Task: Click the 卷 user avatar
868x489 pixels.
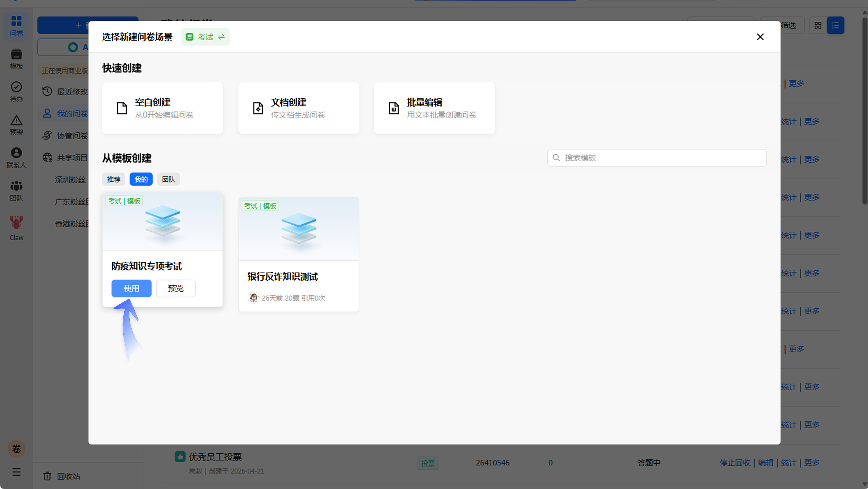Action: coord(16,449)
